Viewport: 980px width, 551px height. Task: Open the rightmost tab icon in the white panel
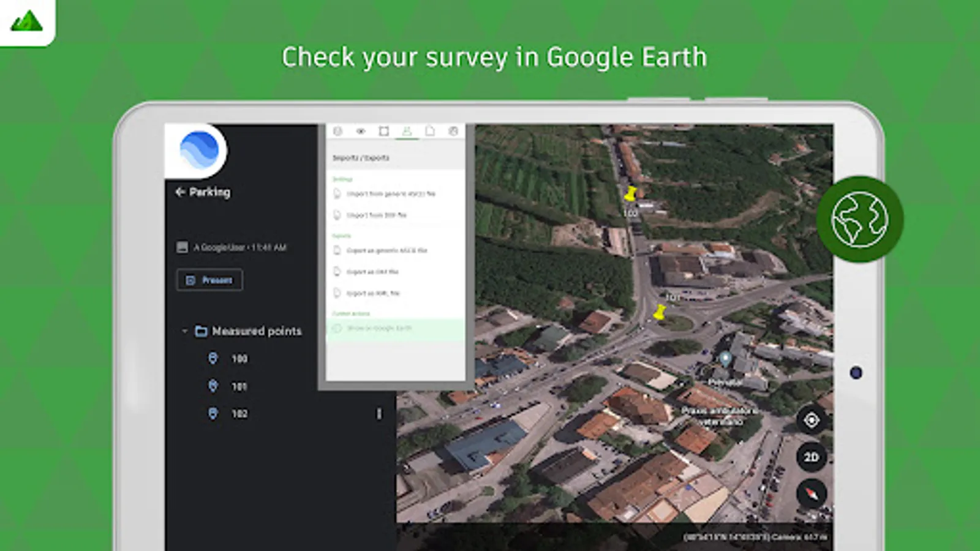(453, 131)
